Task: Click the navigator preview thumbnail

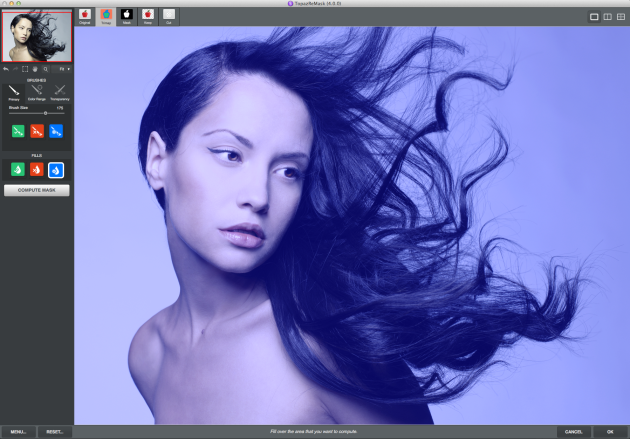Action: pyautogui.click(x=37, y=37)
